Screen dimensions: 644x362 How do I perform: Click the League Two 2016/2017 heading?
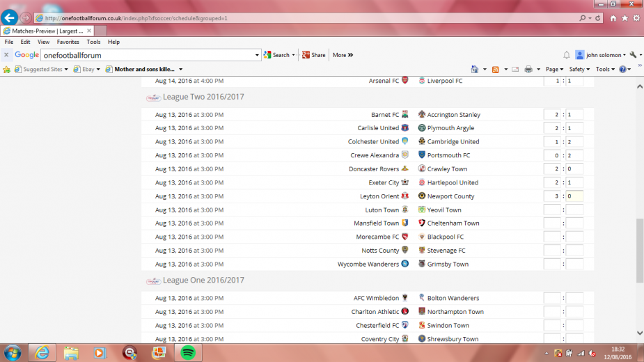click(x=203, y=97)
